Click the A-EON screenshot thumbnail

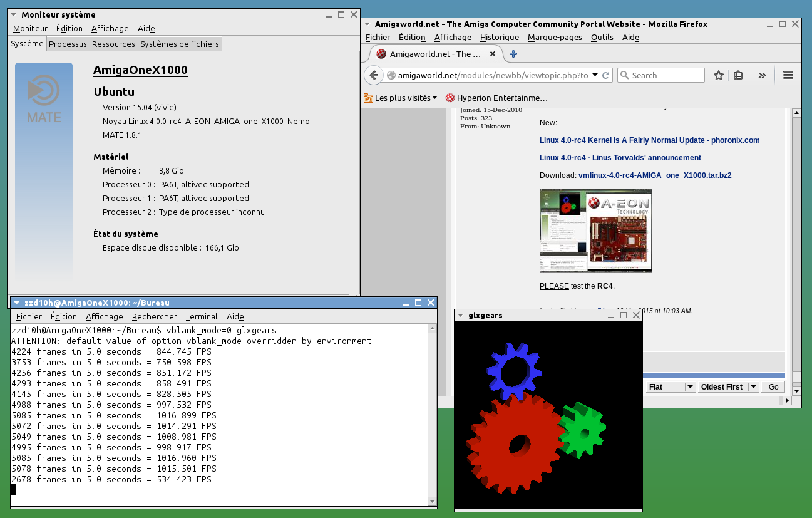595,231
